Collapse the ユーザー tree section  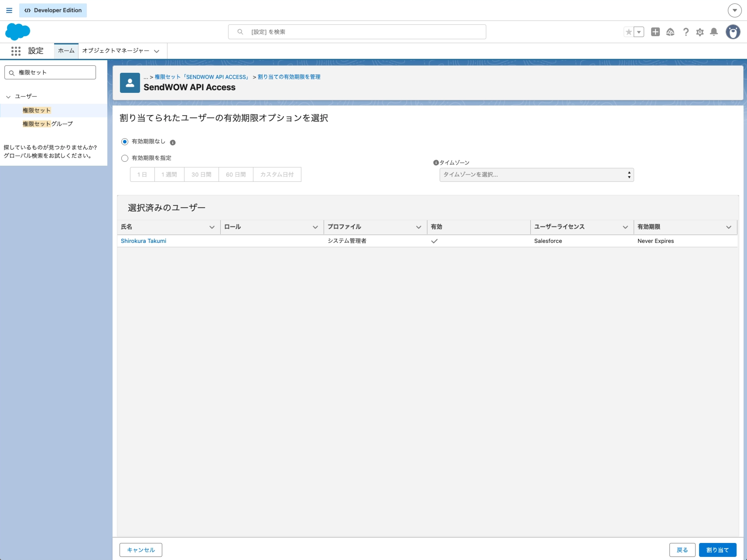[x=8, y=97]
